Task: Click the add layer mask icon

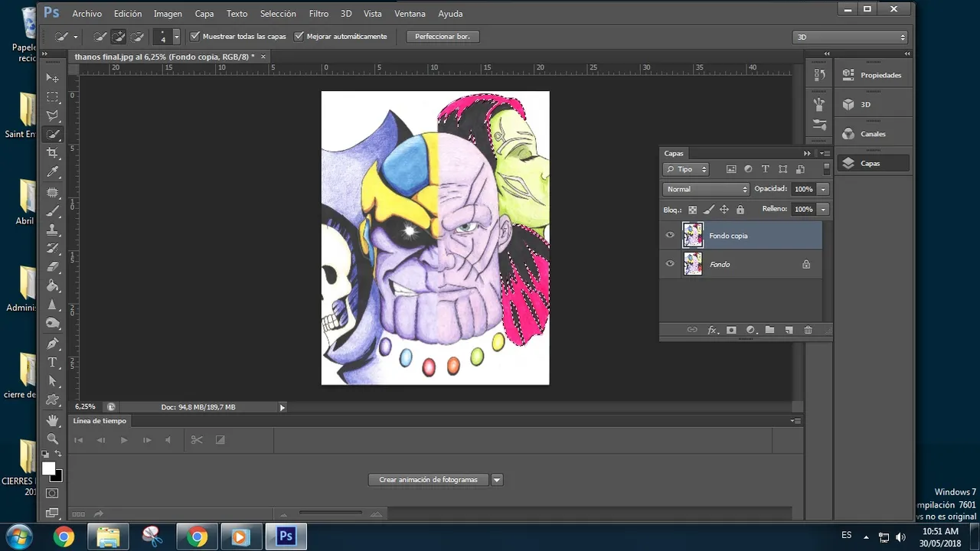Action: [731, 330]
